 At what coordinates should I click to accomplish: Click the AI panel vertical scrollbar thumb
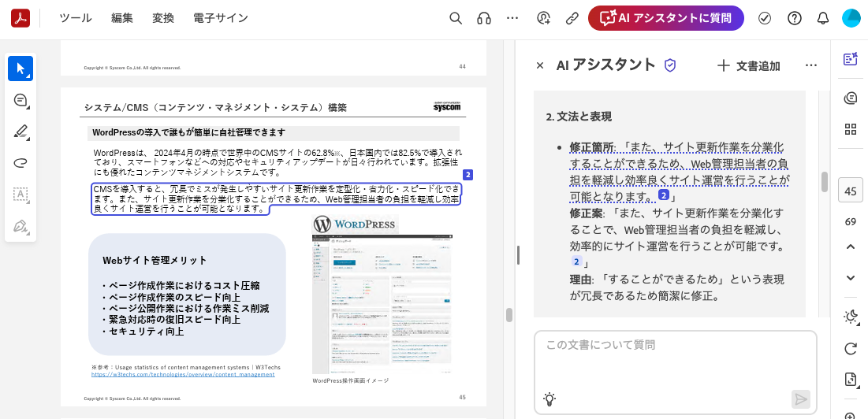825,182
